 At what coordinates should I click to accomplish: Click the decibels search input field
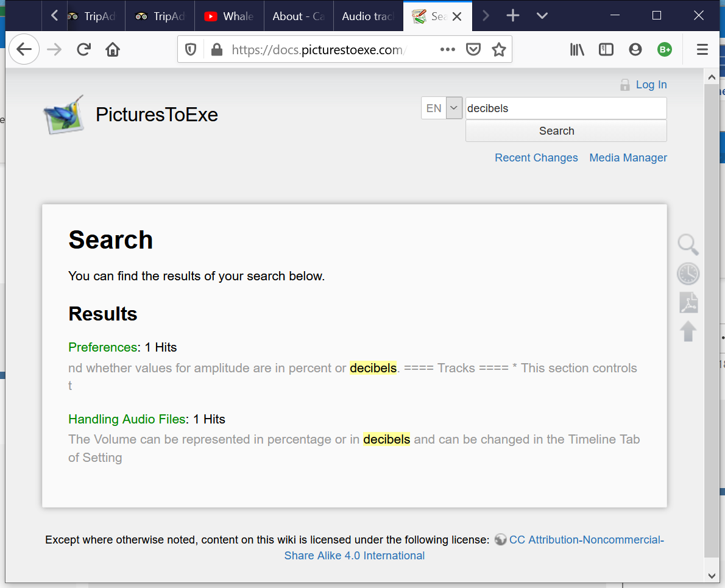click(x=565, y=108)
